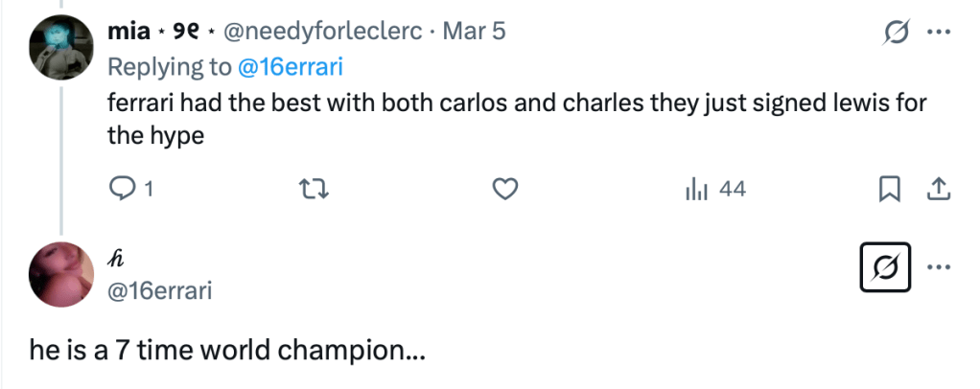980x389 pixels.
Task: Click the Grok icon on mia's reply
Action: [x=895, y=34]
